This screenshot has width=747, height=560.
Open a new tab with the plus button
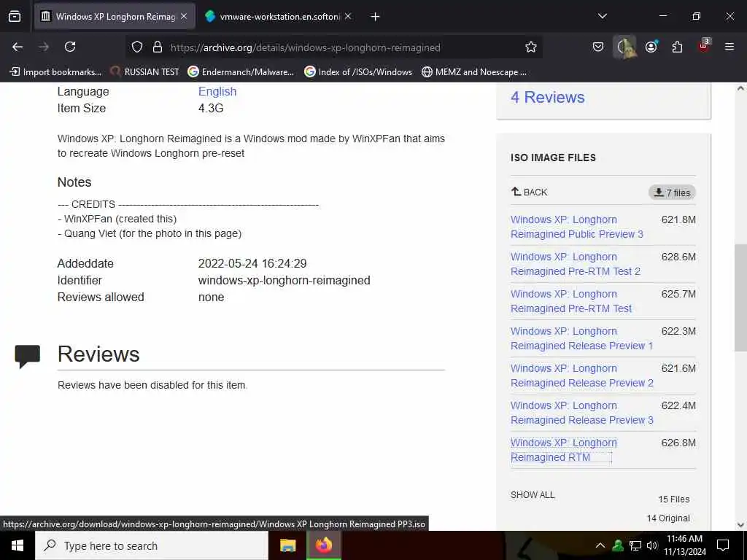pos(376,17)
